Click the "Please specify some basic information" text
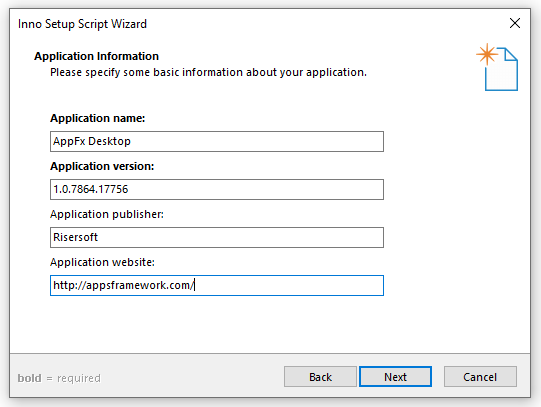 coord(208,72)
